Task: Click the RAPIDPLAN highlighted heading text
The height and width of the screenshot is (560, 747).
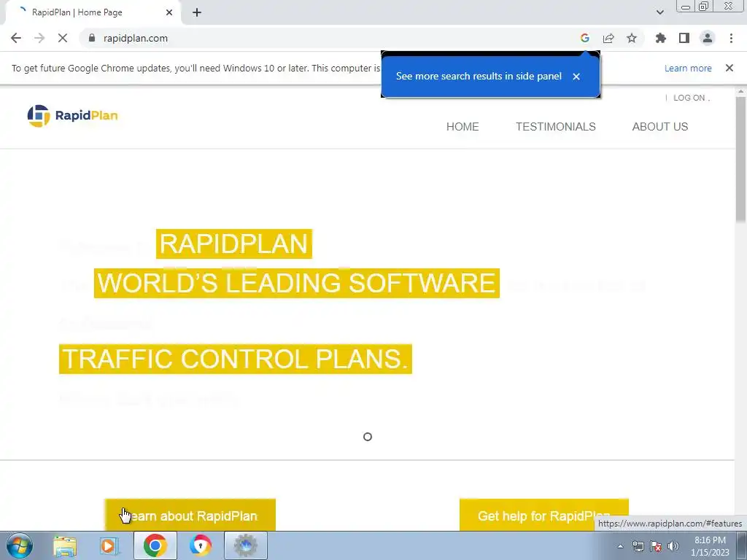Action: click(234, 244)
